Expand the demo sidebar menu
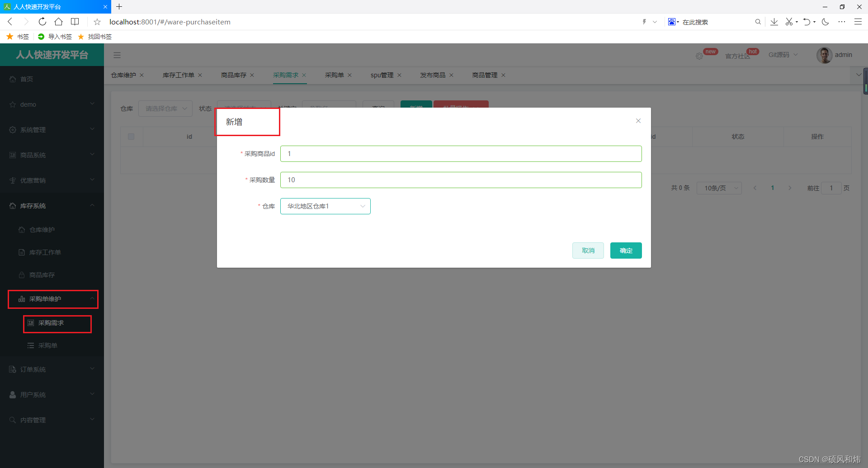868x468 pixels. (52, 104)
